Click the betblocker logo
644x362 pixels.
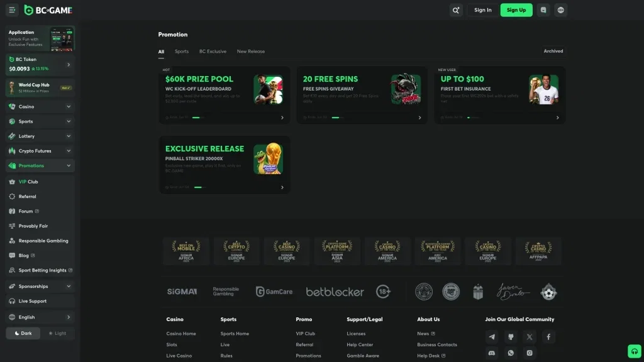pyautogui.click(x=335, y=292)
